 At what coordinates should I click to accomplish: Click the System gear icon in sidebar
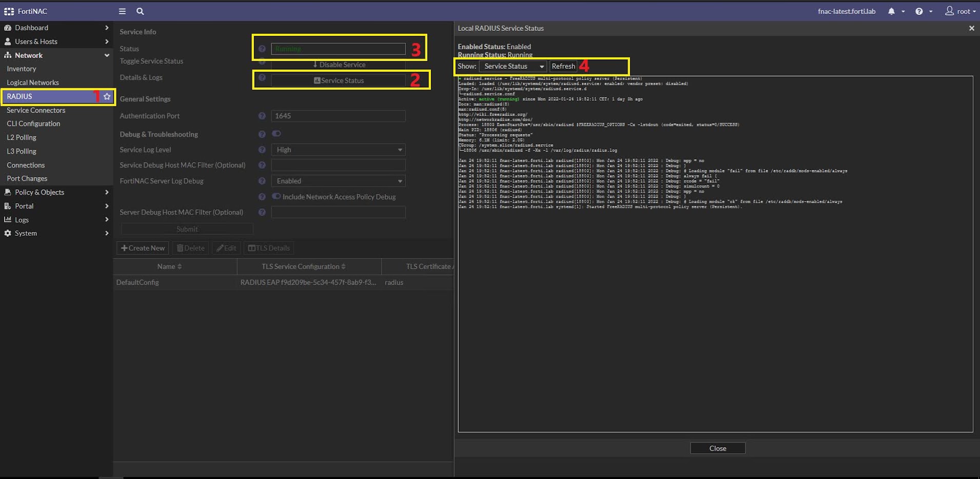coord(8,233)
